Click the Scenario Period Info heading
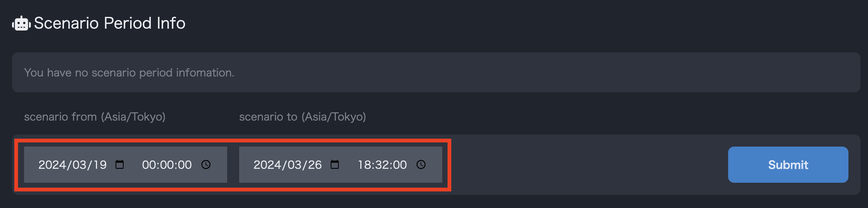Image resolution: width=868 pixels, height=208 pixels. (109, 23)
